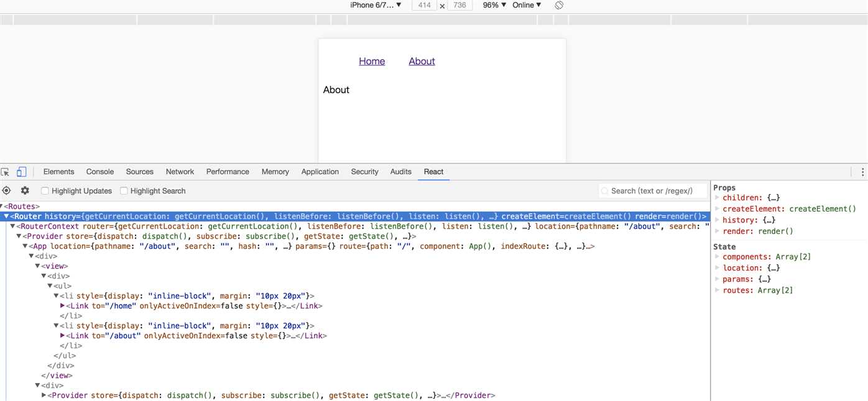868x401 pixels.
Task: Switch to the Elements tab
Action: (58, 172)
